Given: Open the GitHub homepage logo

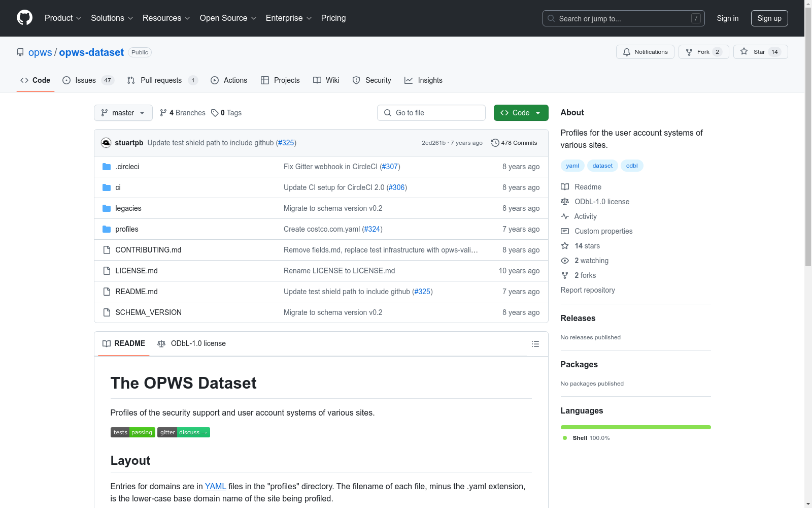Looking at the screenshot, I should point(24,18).
